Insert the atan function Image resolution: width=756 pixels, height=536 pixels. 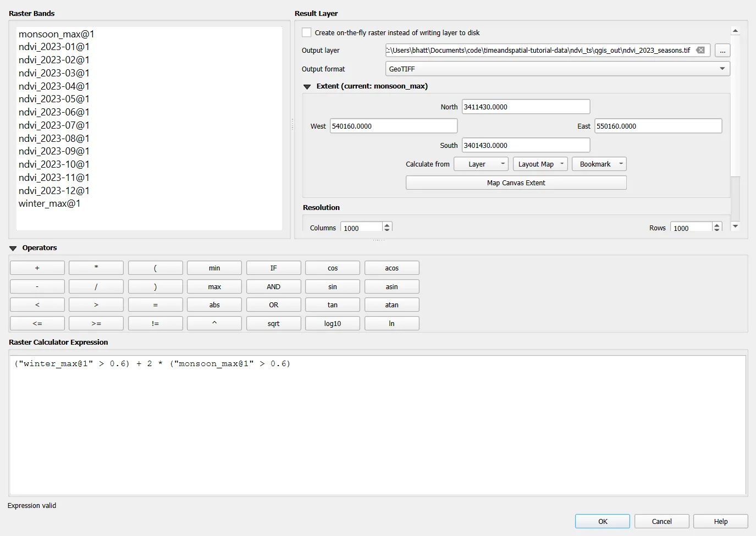click(x=392, y=305)
